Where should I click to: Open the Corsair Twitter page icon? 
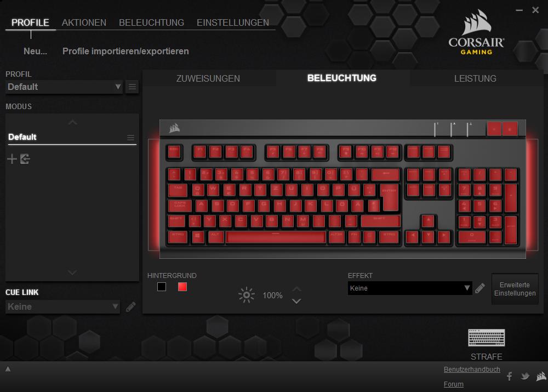tap(525, 376)
